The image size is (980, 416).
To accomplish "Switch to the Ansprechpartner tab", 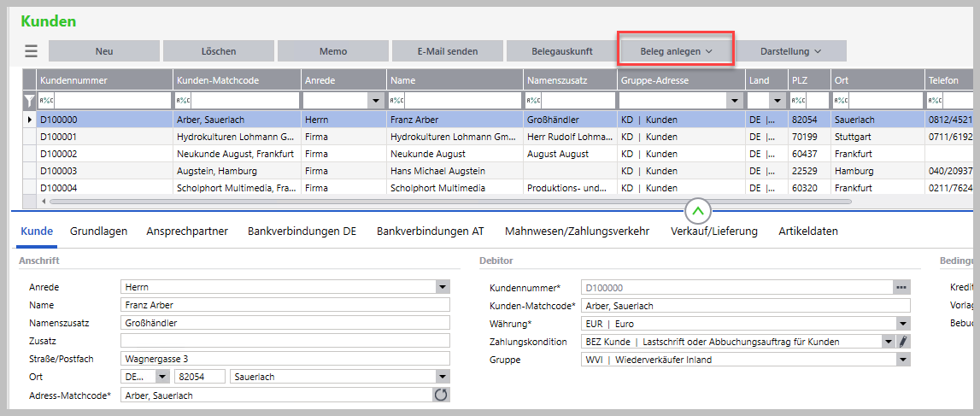I will [187, 231].
